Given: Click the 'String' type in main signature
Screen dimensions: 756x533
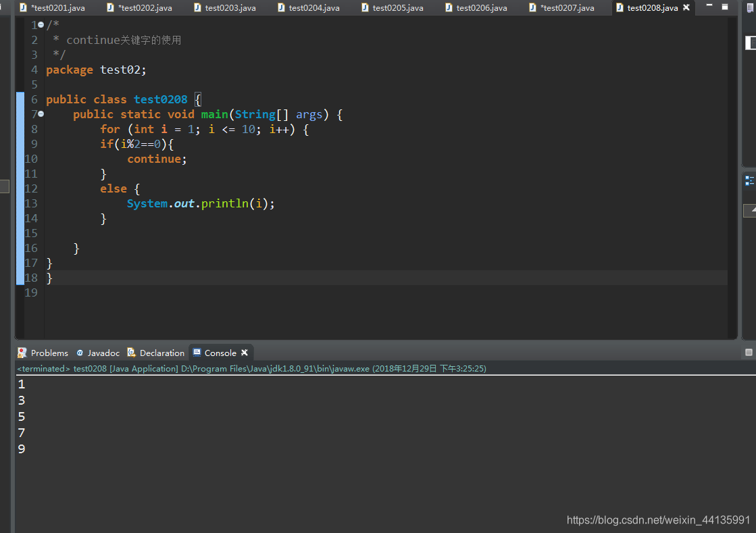Looking at the screenshot, I should point(255,114).
